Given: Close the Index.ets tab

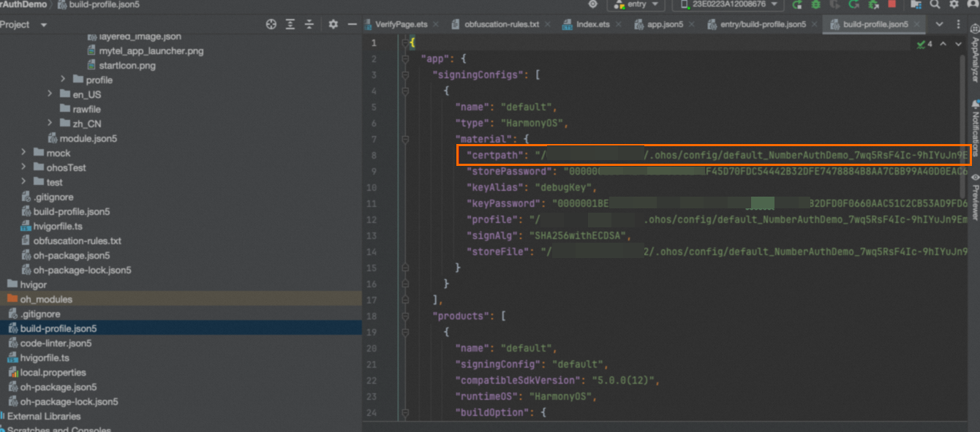Looking at the screenshot, I should tap(619, 24).
